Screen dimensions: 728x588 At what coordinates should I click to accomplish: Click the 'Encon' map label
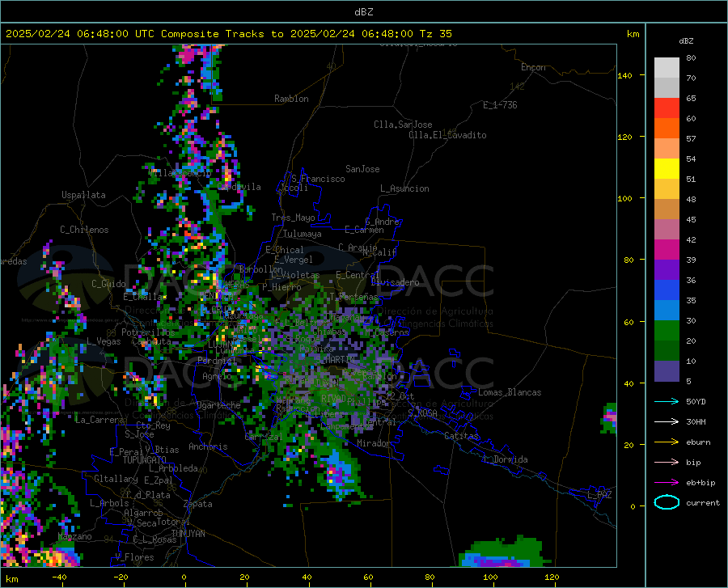tap(533, 67)
